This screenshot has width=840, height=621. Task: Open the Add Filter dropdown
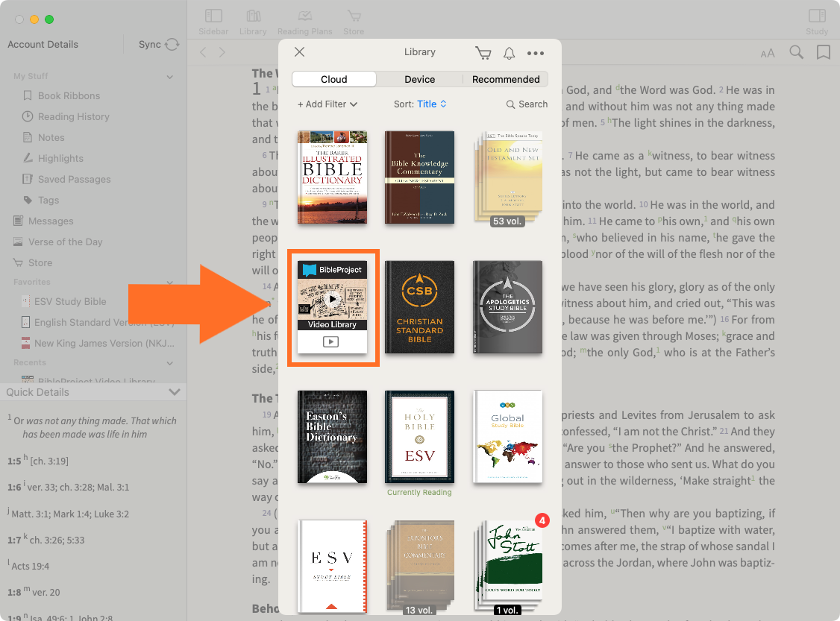[x=327, y=104]
